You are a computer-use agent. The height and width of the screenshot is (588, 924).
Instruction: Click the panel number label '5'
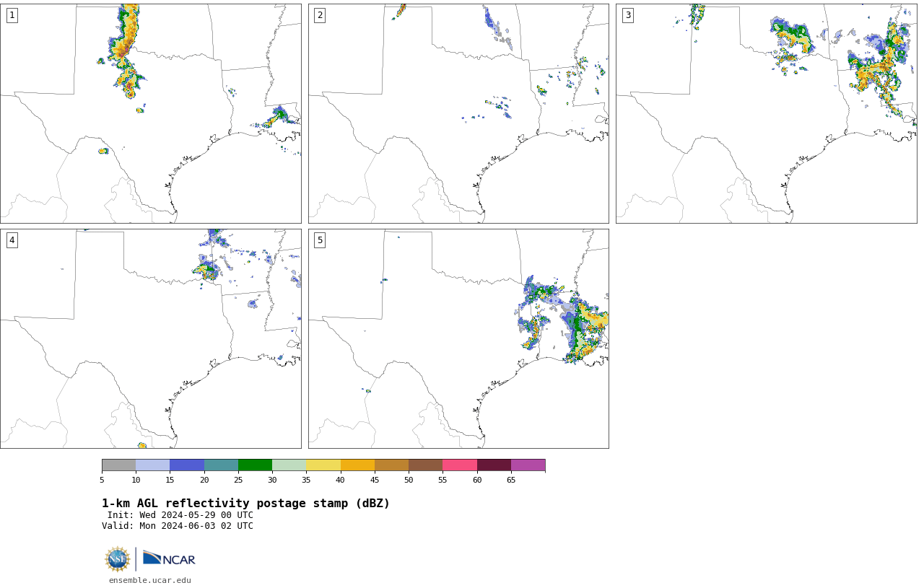coord(320,240)
